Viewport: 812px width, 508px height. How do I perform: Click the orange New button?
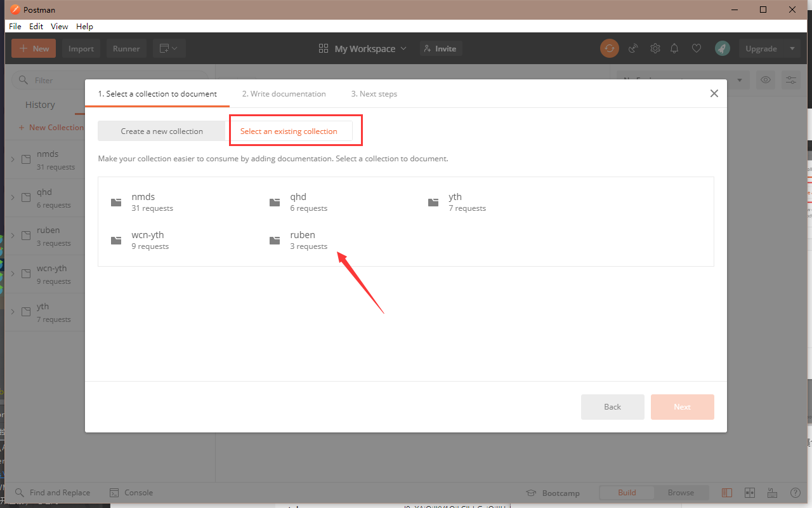[34, 48]
